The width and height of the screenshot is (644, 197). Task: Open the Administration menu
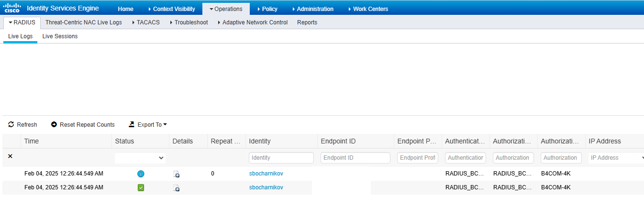[313, 9]
